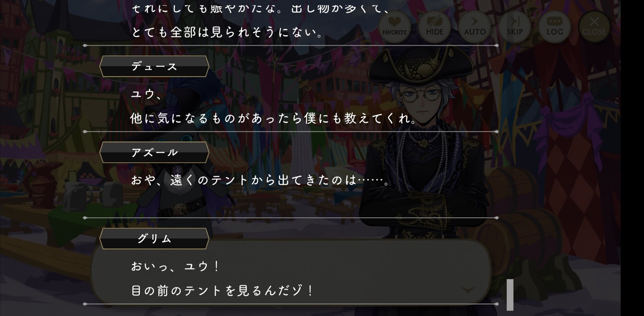The width and height of the screenshot is (644, 316).
Task: Tap Azul's line おや、遠くのテント
Action: tap(260, 180)
